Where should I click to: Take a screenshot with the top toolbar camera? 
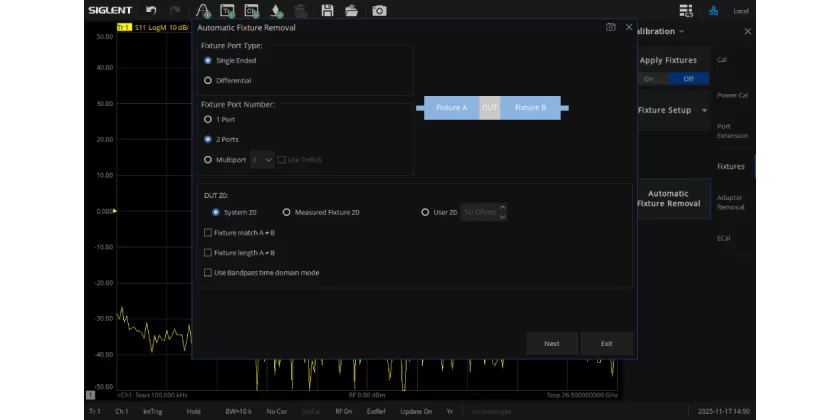click(379, 10)
